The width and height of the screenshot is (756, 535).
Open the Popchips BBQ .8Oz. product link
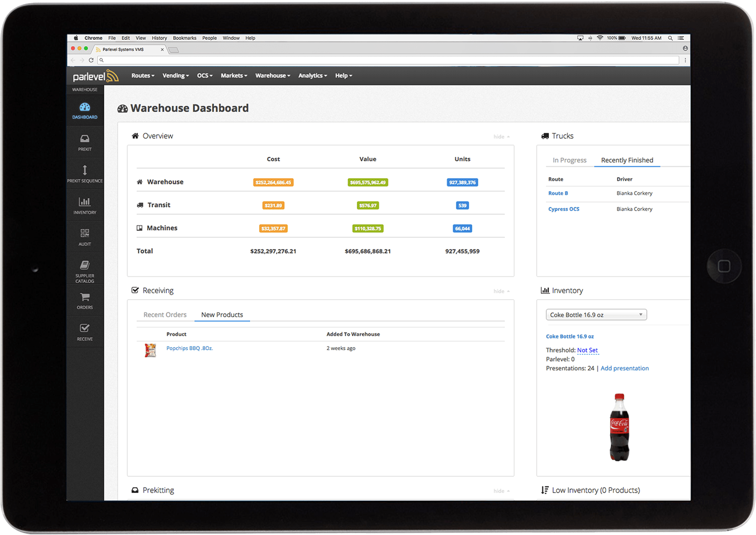[x=190, y=348]
